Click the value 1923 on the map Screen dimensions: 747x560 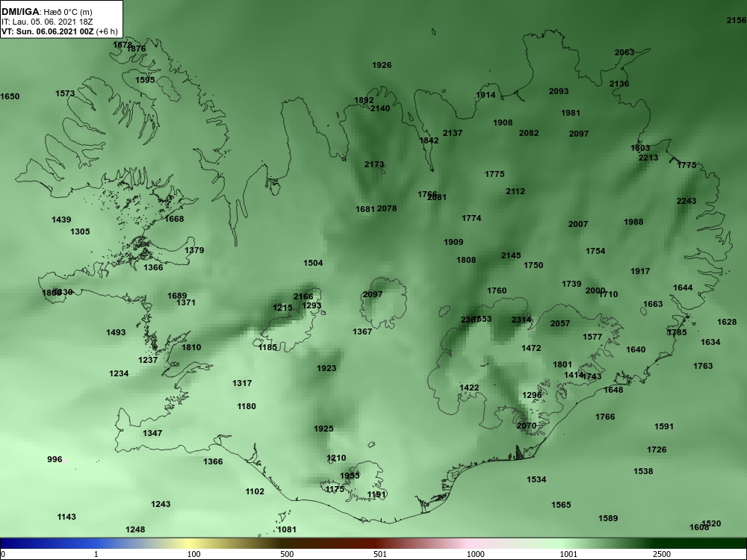tap(326, 368)
